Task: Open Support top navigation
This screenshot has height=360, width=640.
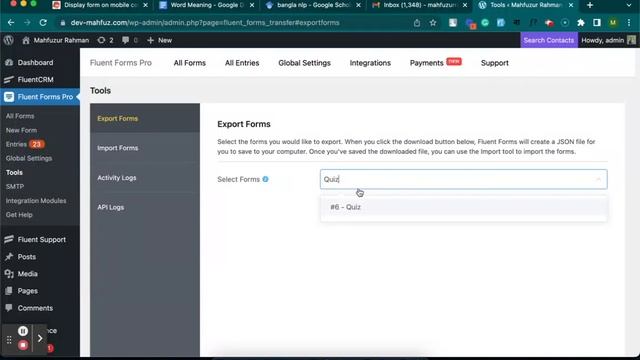Action: point(495,63)
